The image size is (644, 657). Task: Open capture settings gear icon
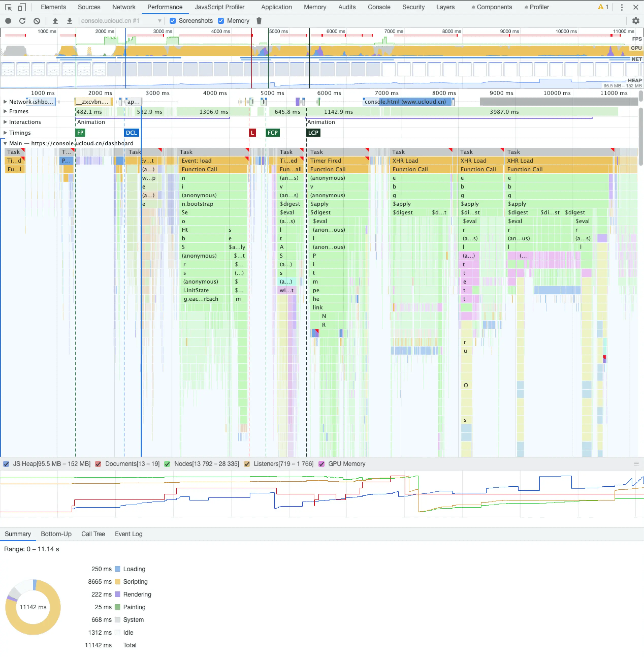click(636, 21)
